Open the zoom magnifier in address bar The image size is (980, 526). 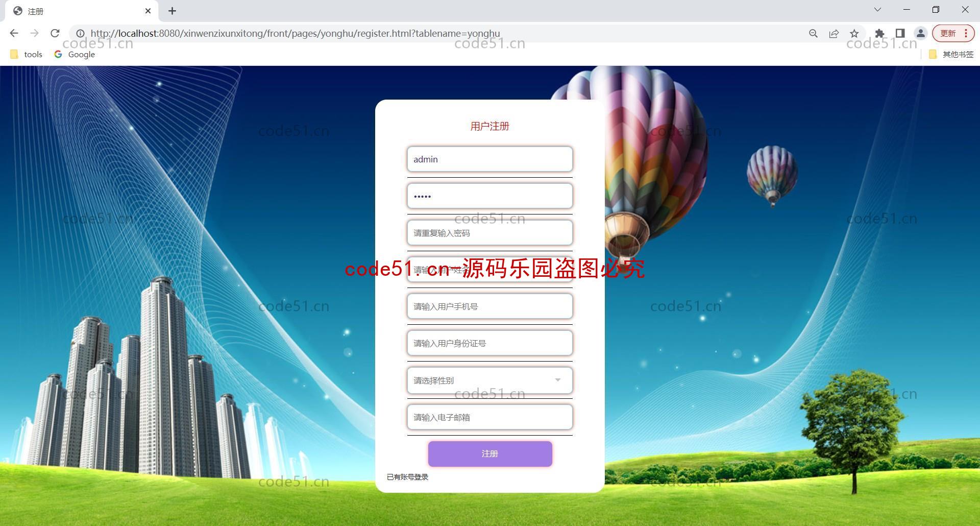(x=813, y=33)
